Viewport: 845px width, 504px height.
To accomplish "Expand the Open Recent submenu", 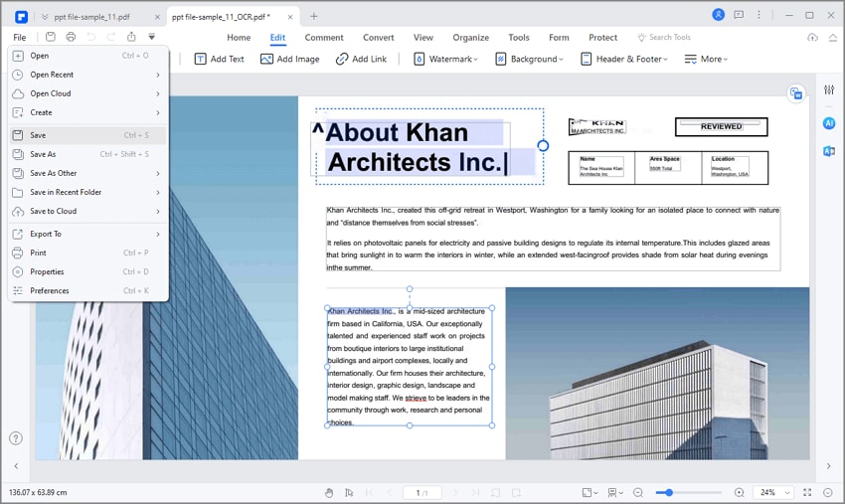I will [88, 75].
